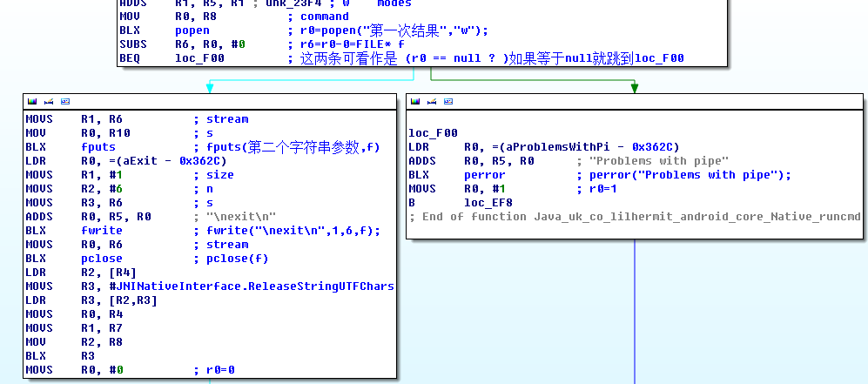Viewport: 868px width, 384px height.
Task: Click the pclose(f) comment
Action: click(x=237, y=259)
